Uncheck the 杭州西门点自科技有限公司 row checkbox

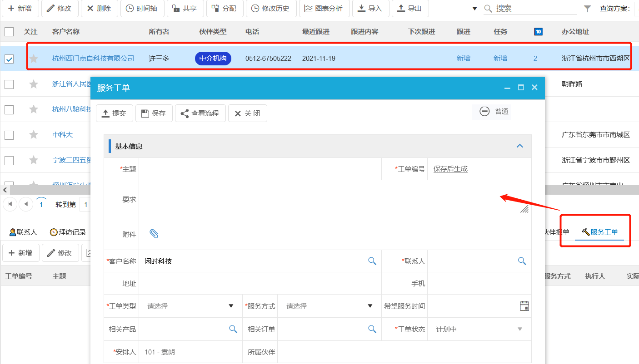[9, 58]
